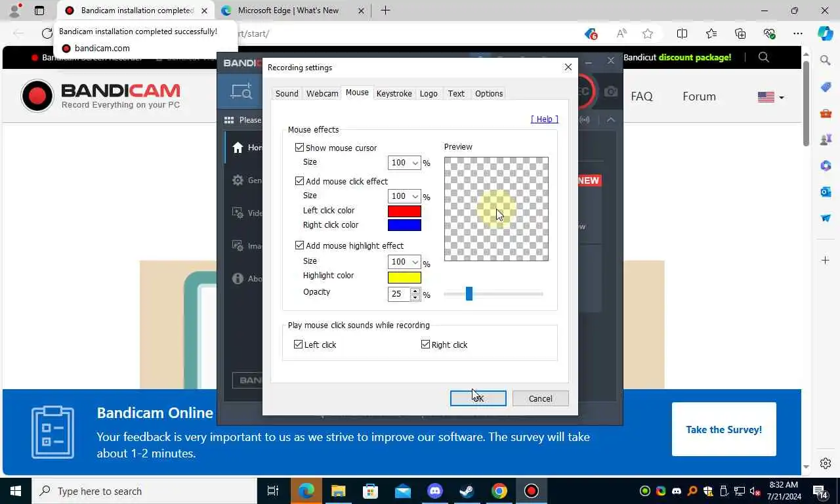This screenshot has height=504, width=840.
Task: Toggle Left click sound checkbox
Action: 299,345
